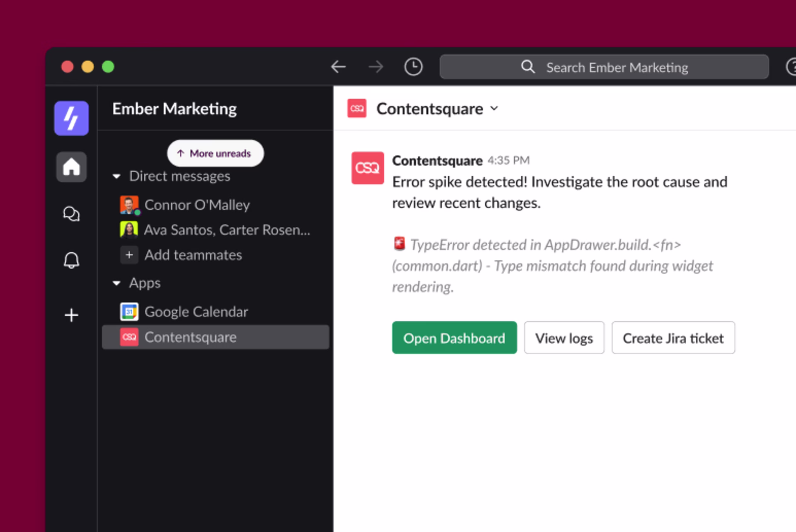796x532 pixels.
Task: Click the 4:35 PM message timestamp
Action: click(509, 161)
